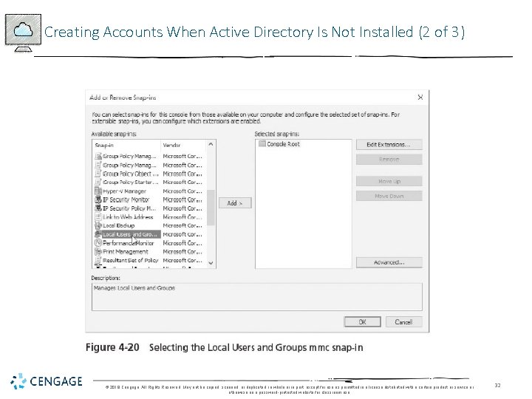
Task: Click the Console Root folder icon
Action: point(262,143)
